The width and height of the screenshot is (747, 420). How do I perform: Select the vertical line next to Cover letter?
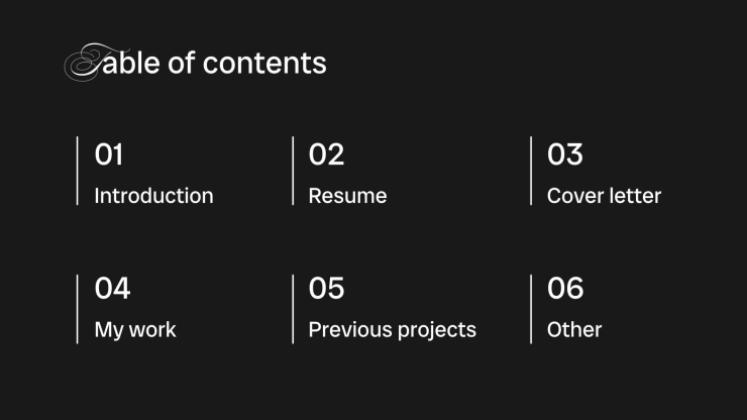531,171
